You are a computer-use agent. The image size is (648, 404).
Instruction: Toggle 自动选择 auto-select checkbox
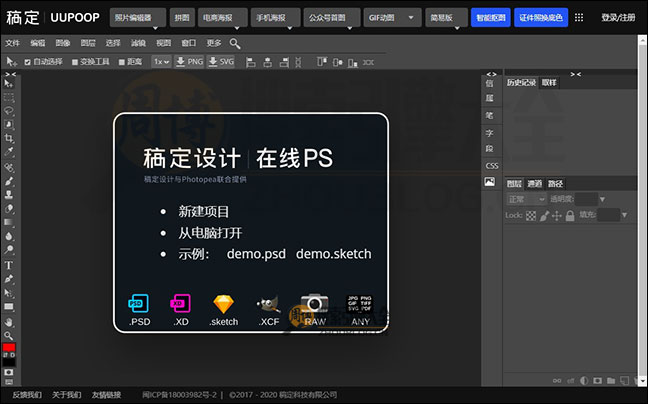click(x=28, y=62)
